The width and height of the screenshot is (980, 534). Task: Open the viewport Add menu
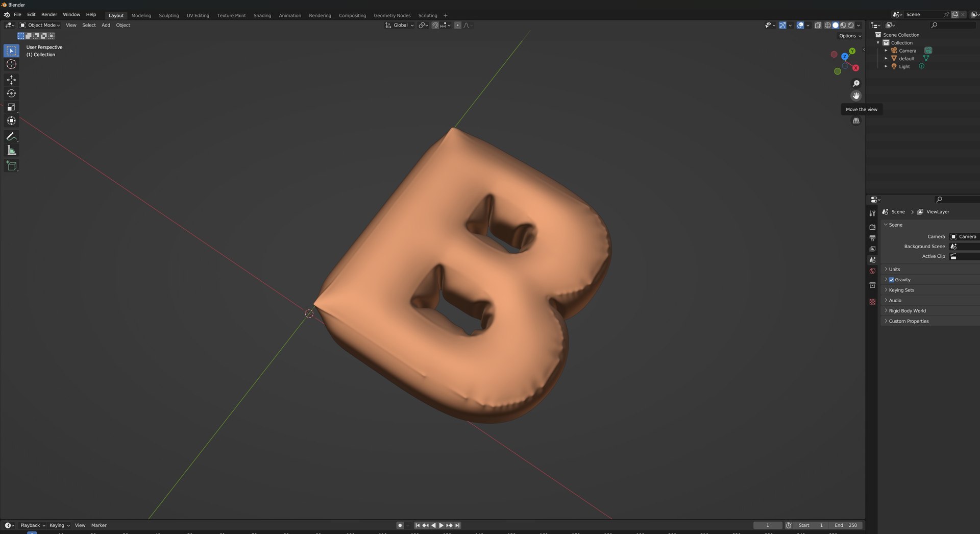106,25
